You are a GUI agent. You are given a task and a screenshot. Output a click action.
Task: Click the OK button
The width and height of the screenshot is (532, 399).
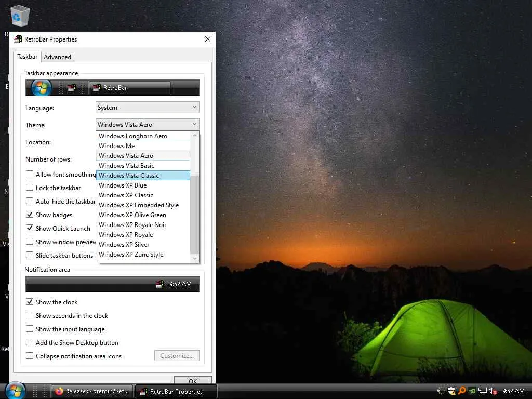click(193, 380)
